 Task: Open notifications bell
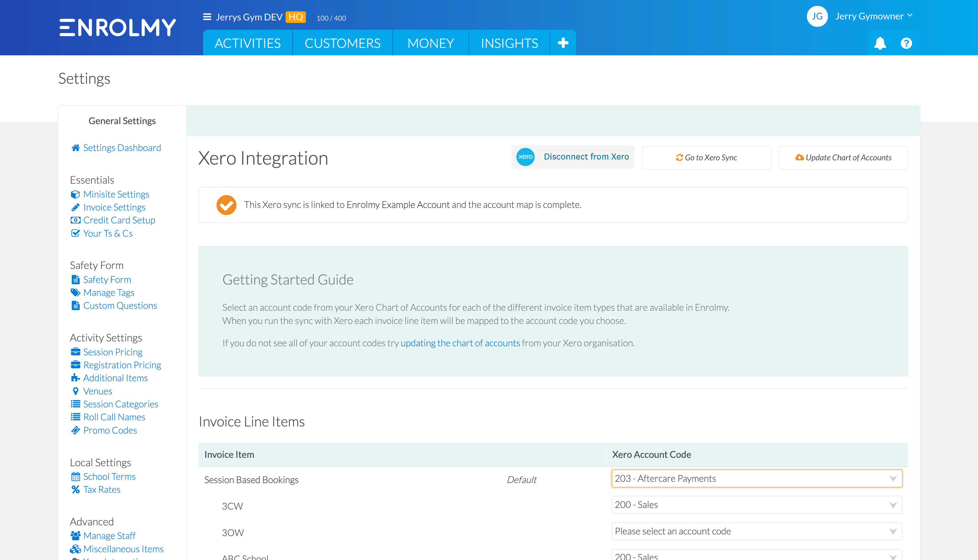880,43
